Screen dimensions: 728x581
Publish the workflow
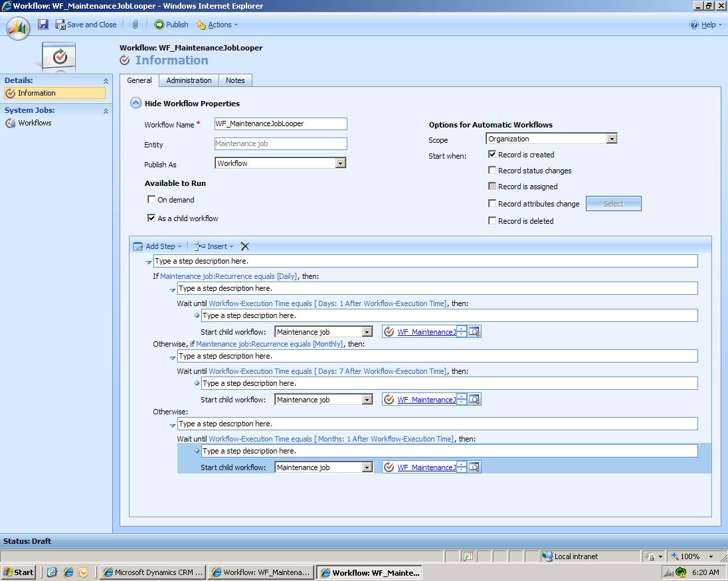(x=171, y=25)
